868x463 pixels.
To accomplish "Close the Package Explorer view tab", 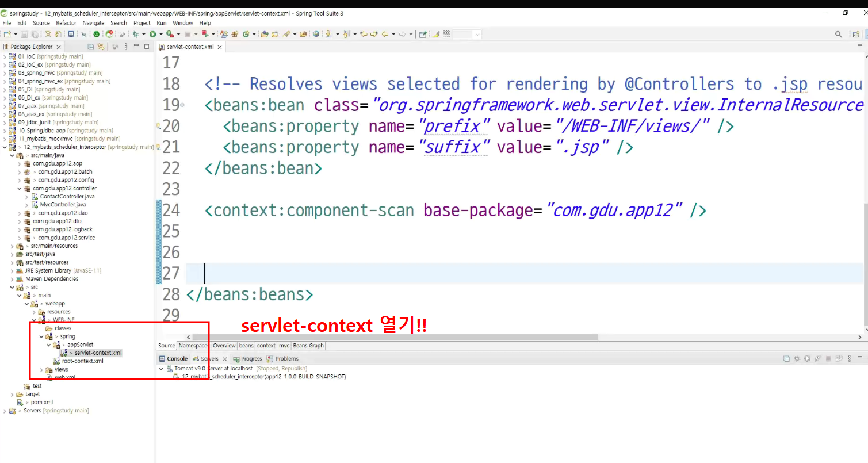I will pos(59,47).
